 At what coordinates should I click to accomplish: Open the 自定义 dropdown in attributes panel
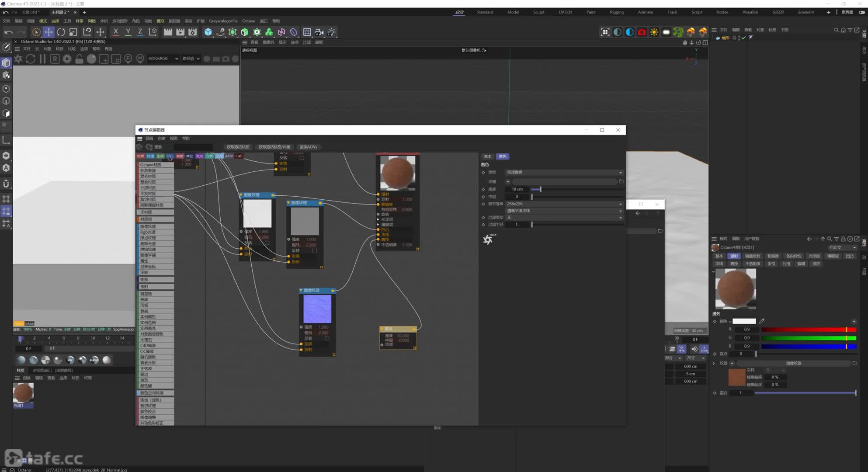pos(843,247)
